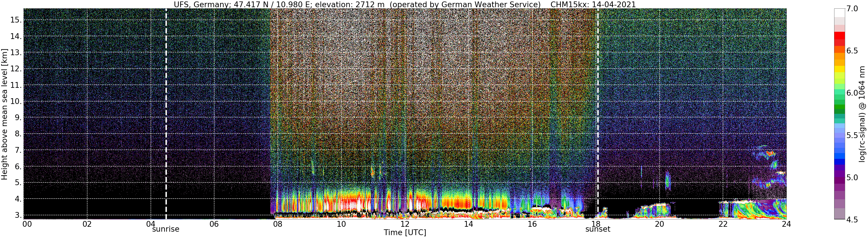Click the '02' tick on the time axis
Screen dimensions: 868x238
(x=87, y=224)
